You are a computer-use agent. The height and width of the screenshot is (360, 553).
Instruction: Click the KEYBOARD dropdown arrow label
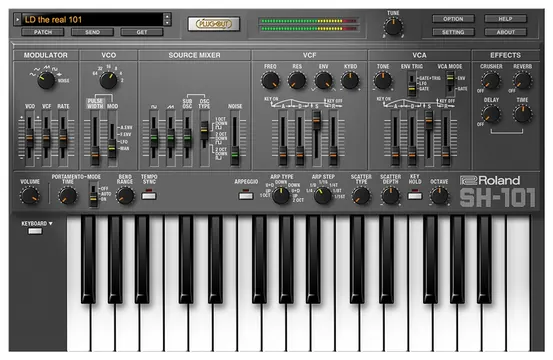[37, 224]
